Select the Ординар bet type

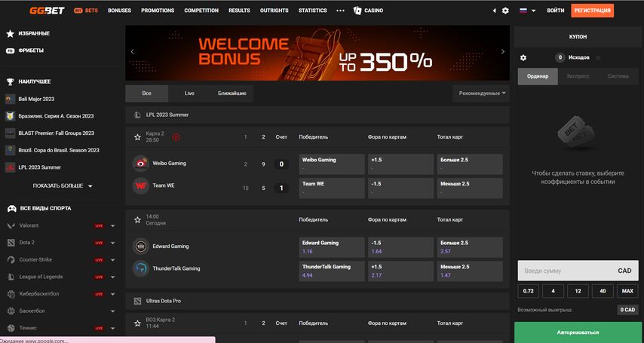point(538,76)
